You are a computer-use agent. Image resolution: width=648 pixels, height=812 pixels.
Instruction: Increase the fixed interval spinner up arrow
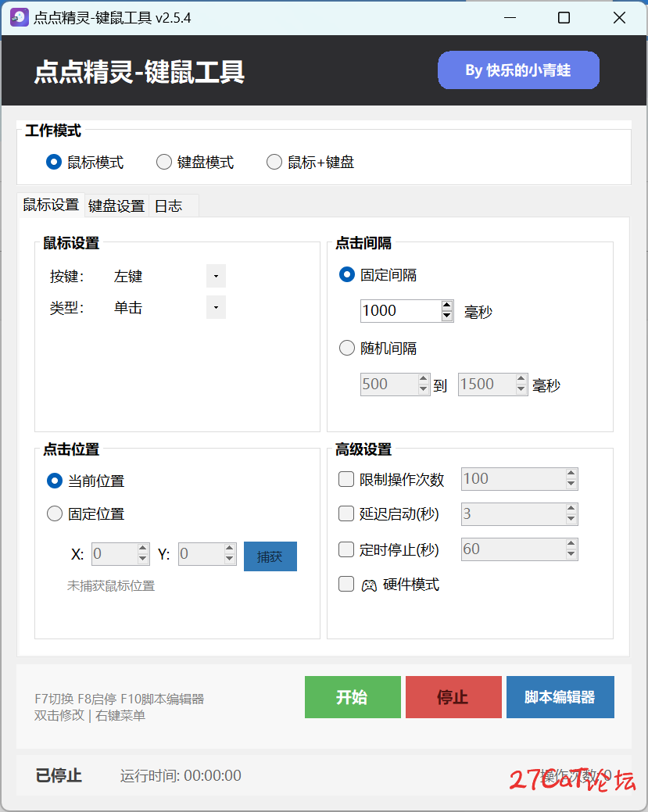[x=447, y=306]
